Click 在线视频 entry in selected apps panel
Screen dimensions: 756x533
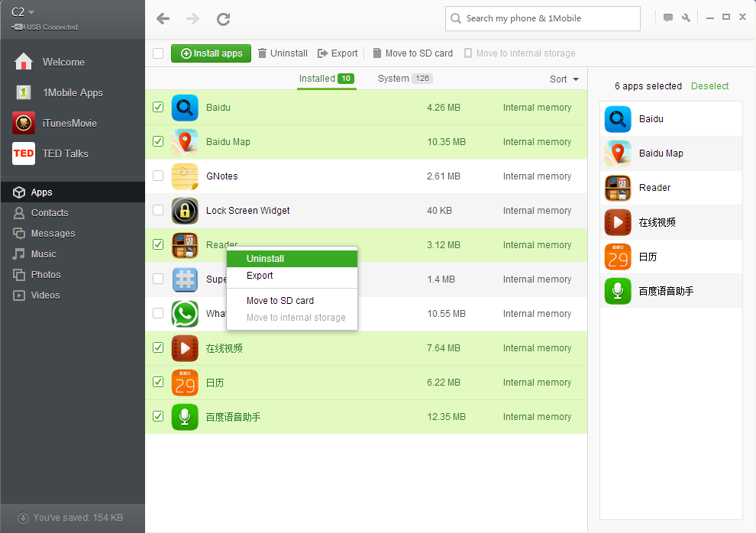[671, 222]
